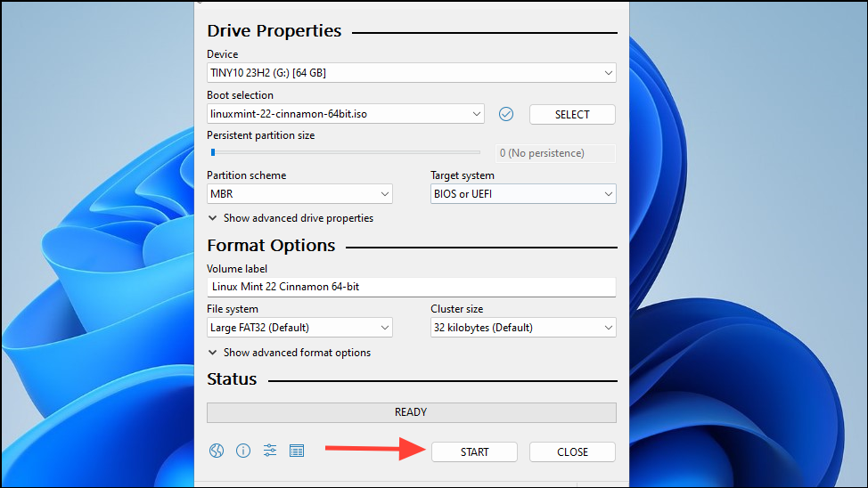Expand Show advanced format options
868x488 pixels.
(290, 353)
